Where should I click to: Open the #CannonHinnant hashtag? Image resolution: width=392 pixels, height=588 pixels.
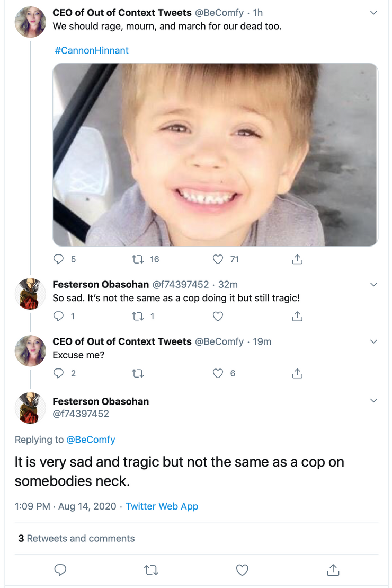[x=91, y=50]
